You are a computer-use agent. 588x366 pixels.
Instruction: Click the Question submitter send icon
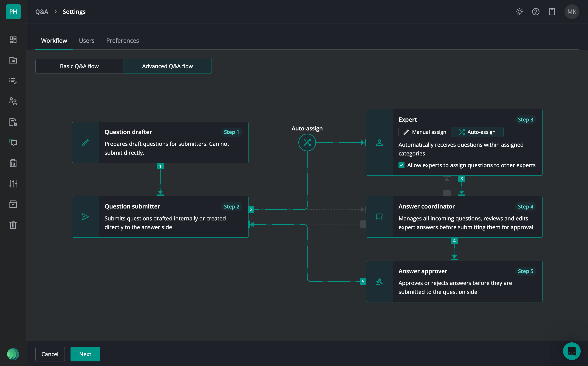pyautogui.click(x=85, y=217)
